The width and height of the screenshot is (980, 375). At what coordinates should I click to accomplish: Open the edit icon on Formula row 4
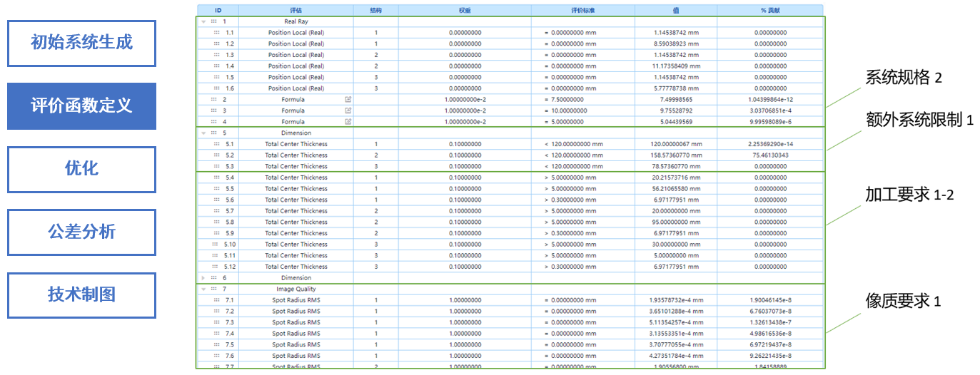348,122
